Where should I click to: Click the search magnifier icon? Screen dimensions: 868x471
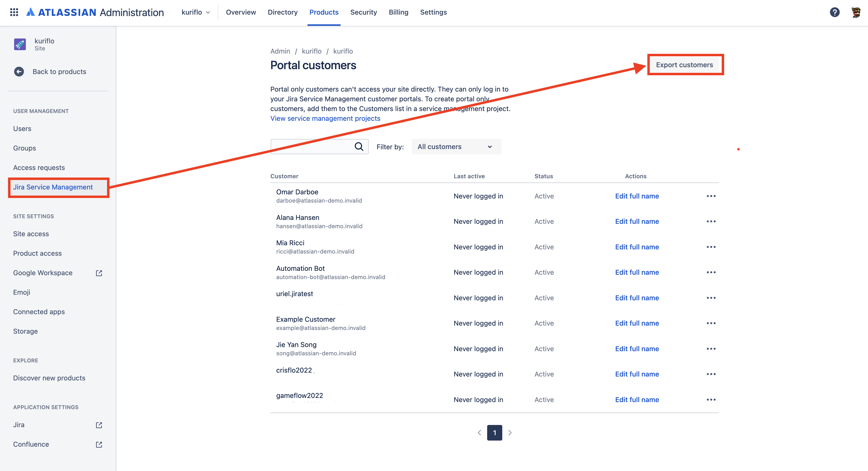(x=359, y=146)
